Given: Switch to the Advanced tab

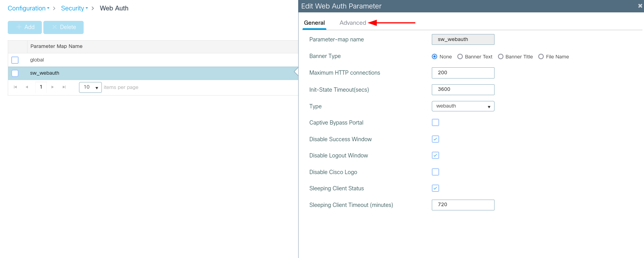Looking at the screenshot, I should (352, 23).
